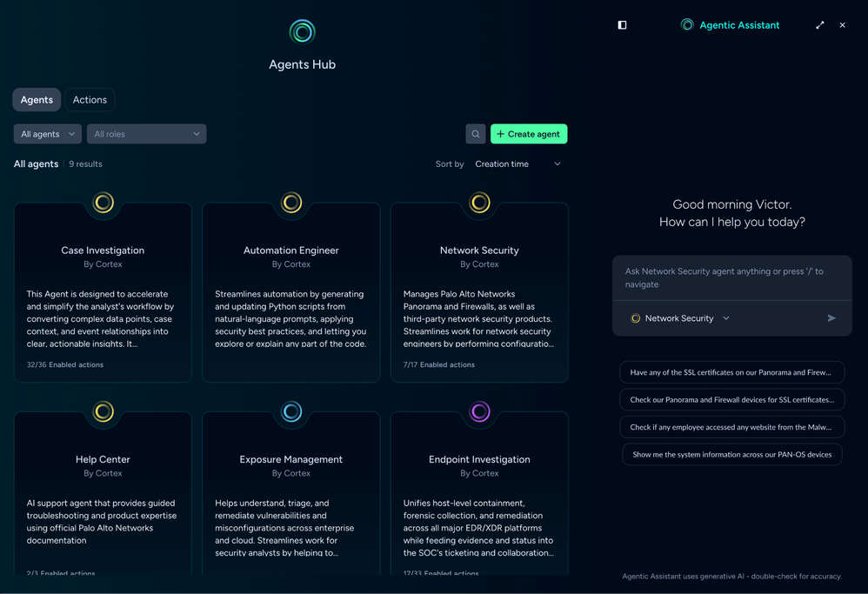Click the Exposure Management description text
This screenshot has width=868, height=594.
click(284, 528)
